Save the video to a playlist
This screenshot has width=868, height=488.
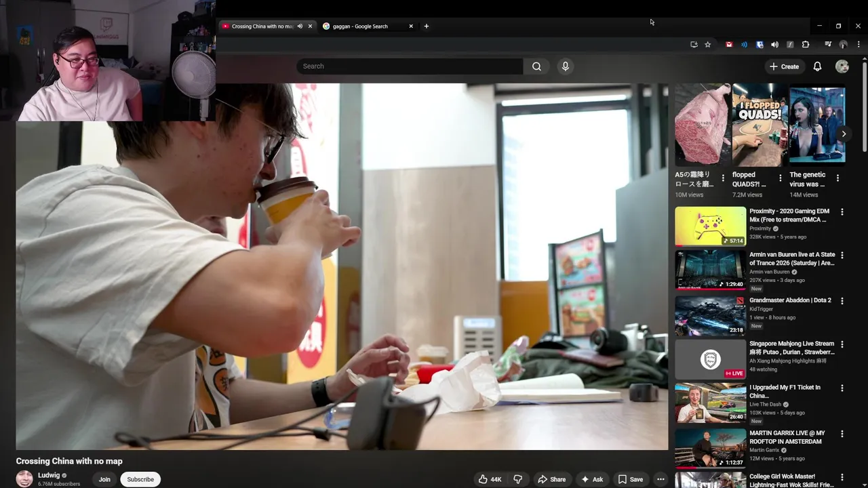(x=630, y=479)
